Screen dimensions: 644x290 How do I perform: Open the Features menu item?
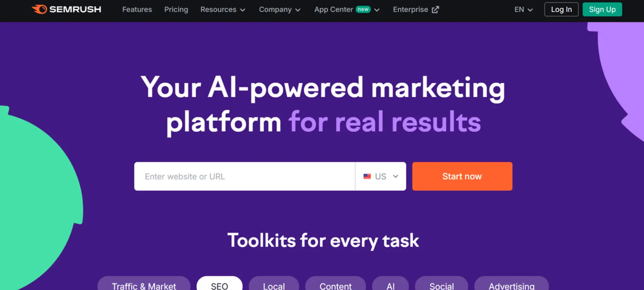point(137,10)
